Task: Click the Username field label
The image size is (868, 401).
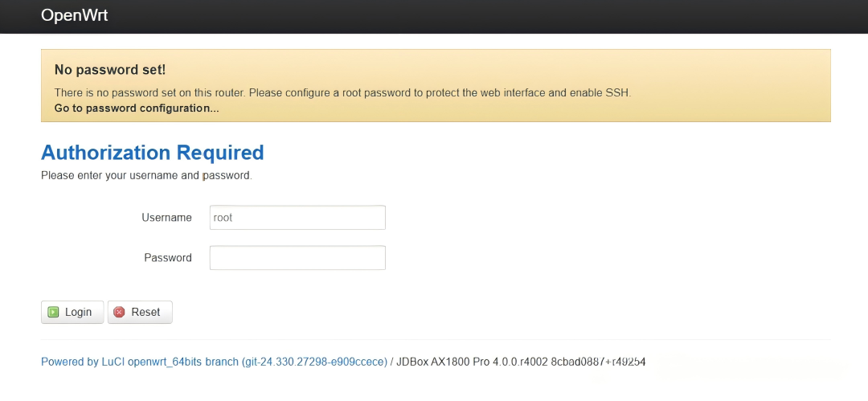Action: click(166, 218)
